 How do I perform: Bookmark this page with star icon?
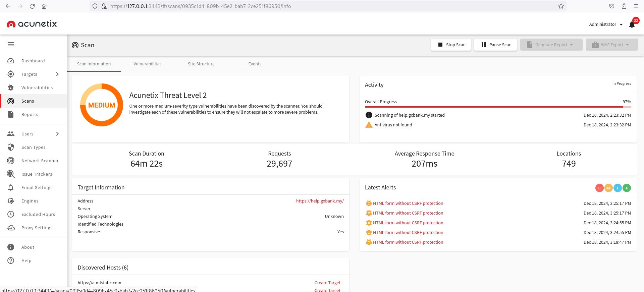[x=561, y=6]
